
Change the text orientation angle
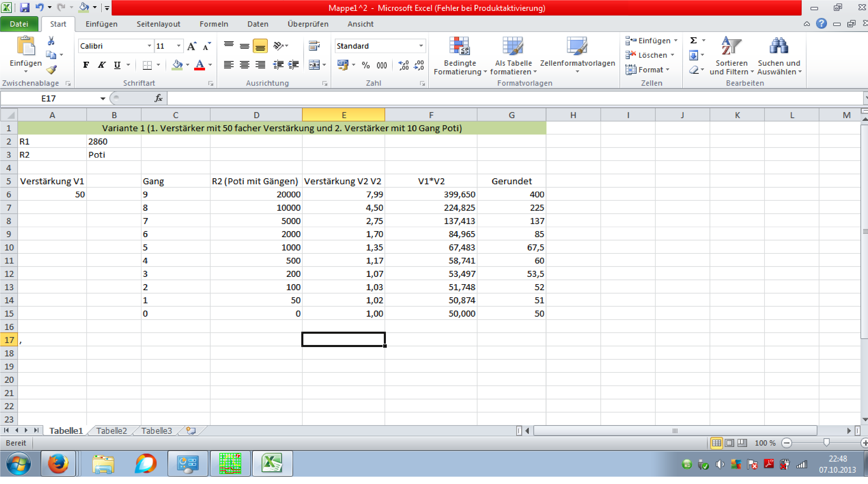point(278,46)
